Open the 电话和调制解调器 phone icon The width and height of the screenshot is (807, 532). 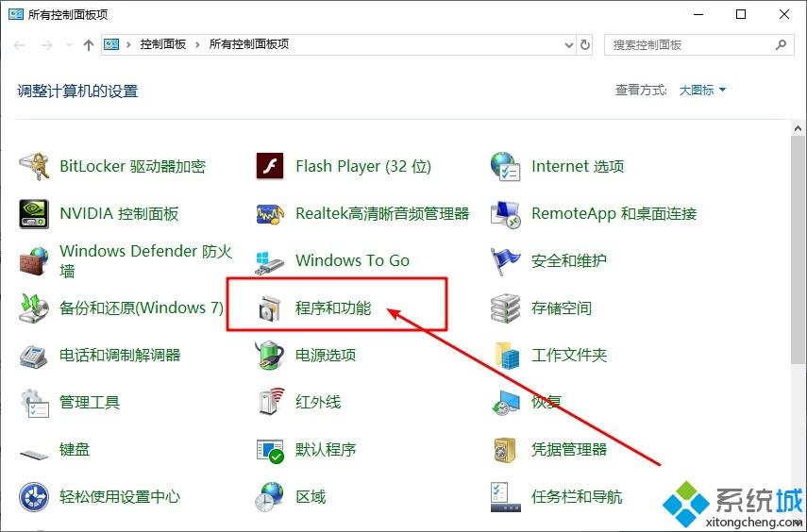coord(34,356)
